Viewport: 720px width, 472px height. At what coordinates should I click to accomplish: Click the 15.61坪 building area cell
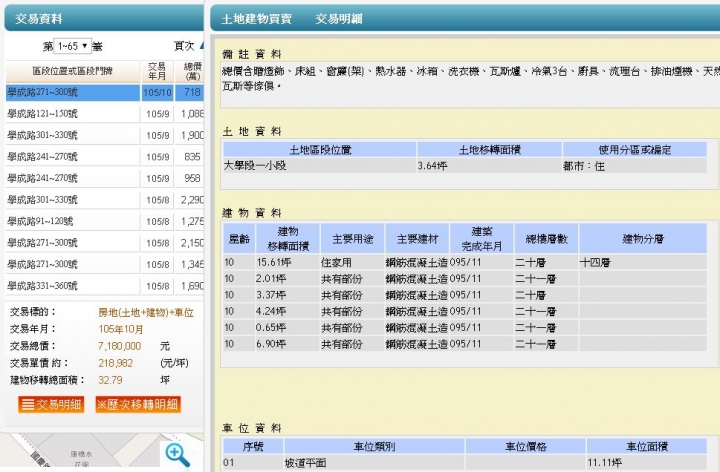coord(287,263)
